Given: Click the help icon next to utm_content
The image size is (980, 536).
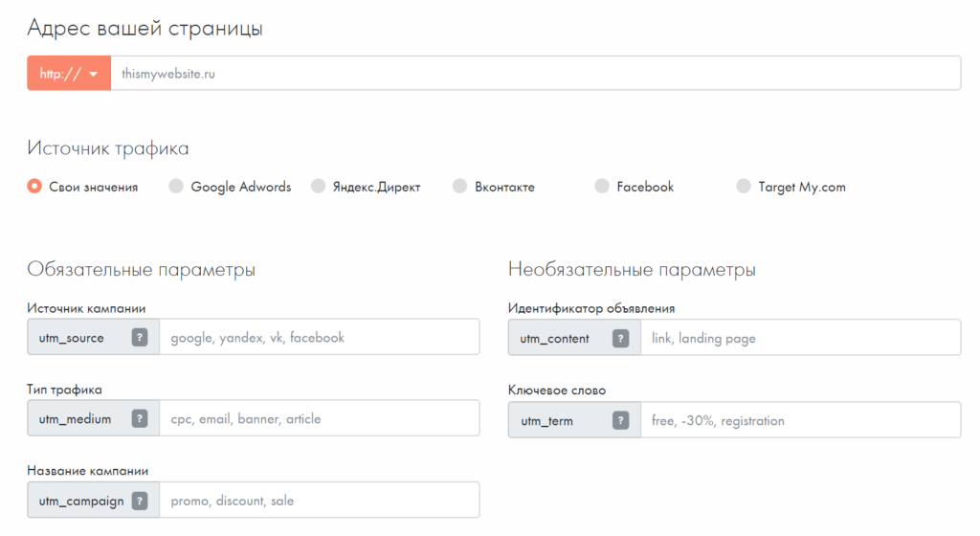Looking at the screenshot, I should click(x=621, y=338).
